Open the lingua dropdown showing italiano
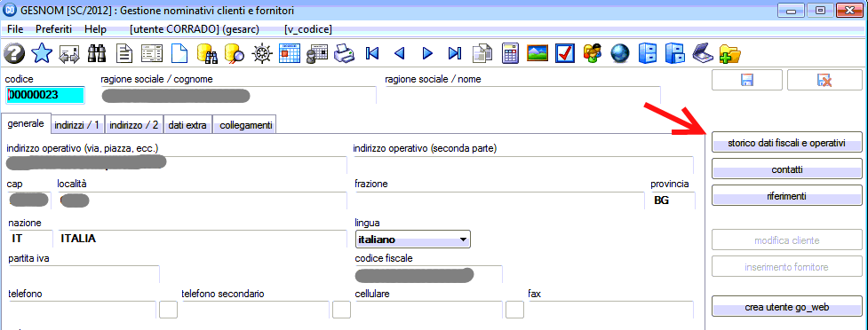This screenshot has width=868, height=330. click(x=412, y=240)
